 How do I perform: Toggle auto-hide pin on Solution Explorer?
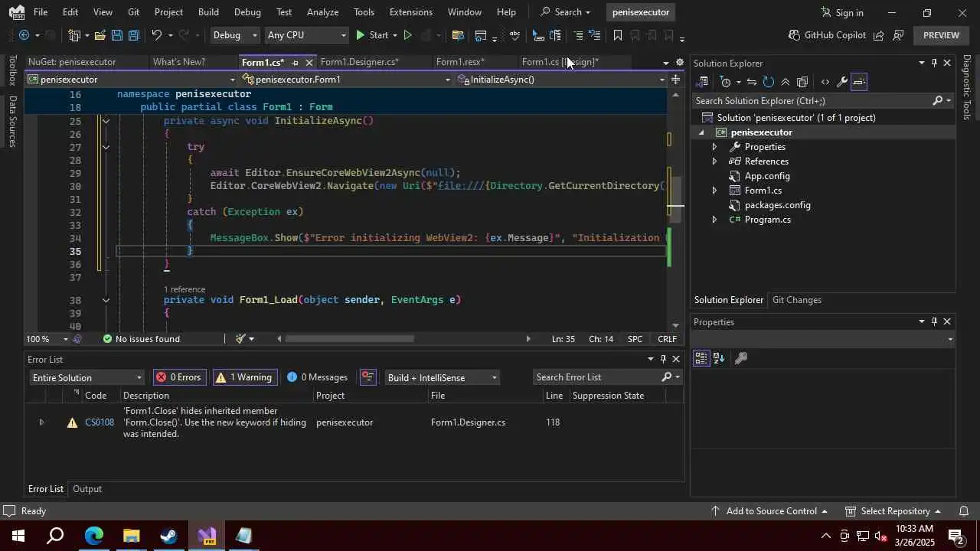934,64
